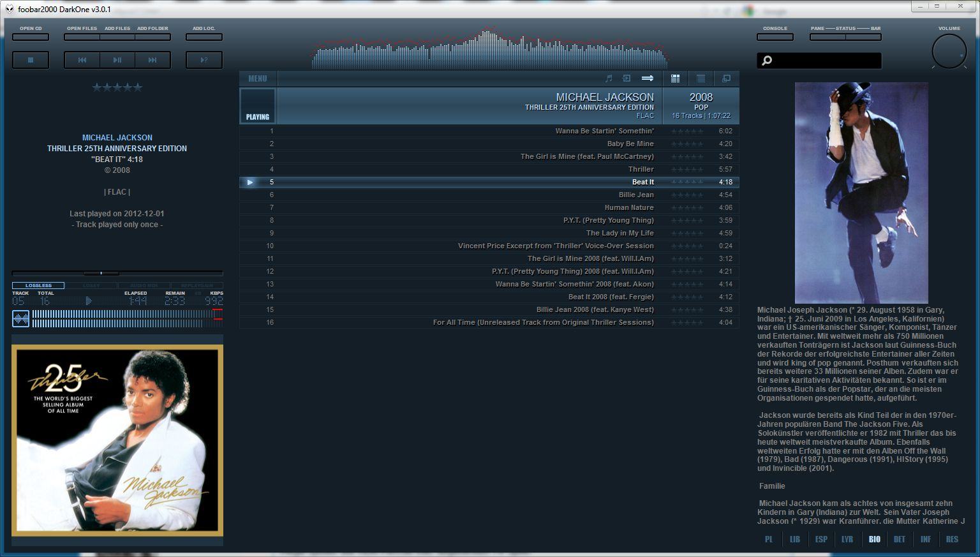Switch to the PL tab
This screenshot has height=557, width=980.
(x=769, y=539)
